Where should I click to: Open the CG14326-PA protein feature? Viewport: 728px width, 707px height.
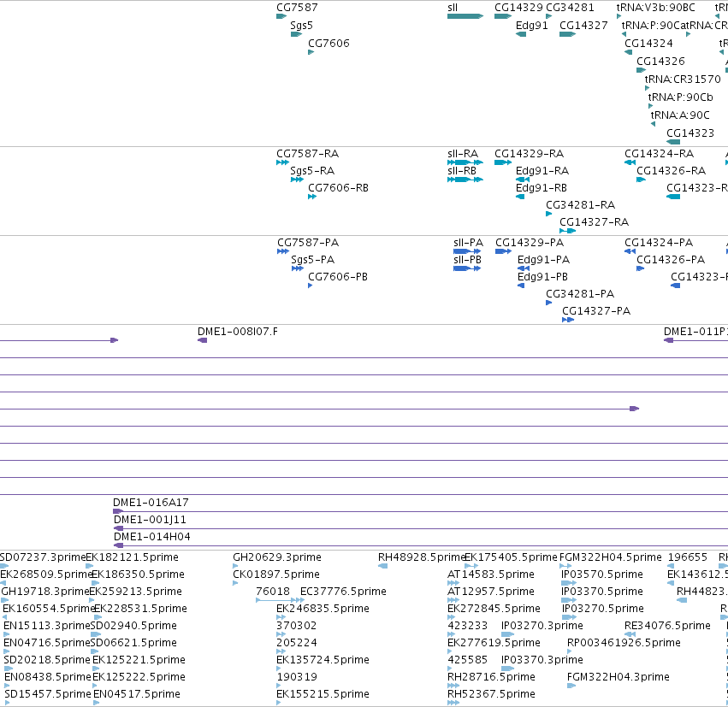(x=640, y=268)
